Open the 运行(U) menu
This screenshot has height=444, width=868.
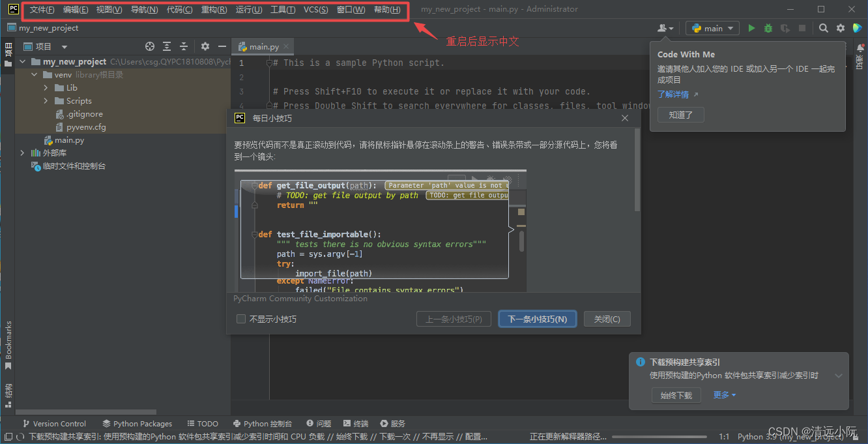pos(249,10)
